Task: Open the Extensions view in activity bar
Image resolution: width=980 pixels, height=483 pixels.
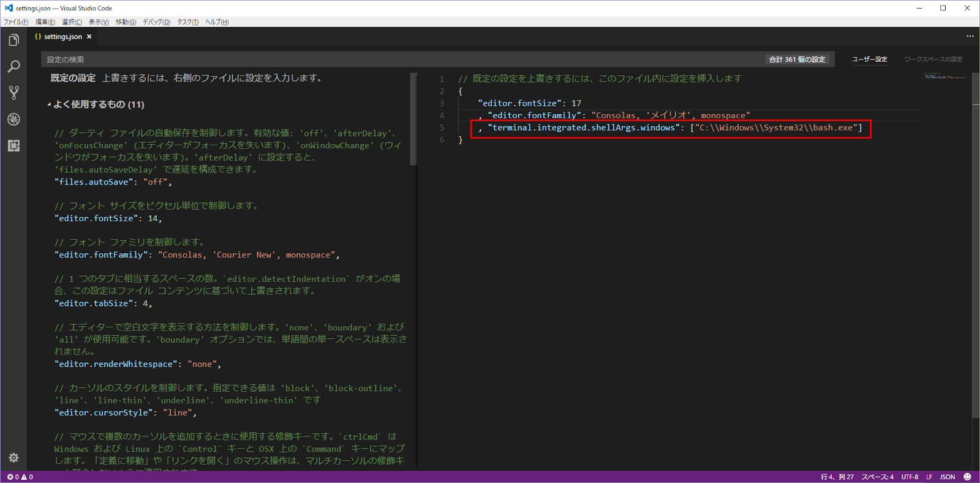Action: 13,146
